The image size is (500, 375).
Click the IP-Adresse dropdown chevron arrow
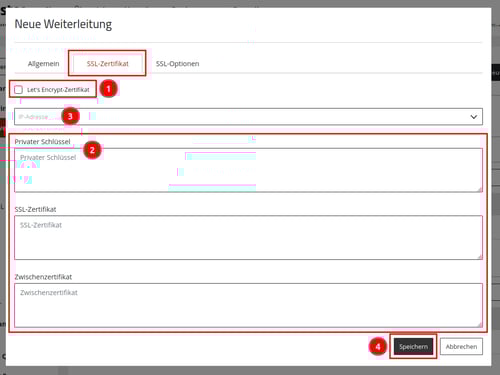[474, 117]
